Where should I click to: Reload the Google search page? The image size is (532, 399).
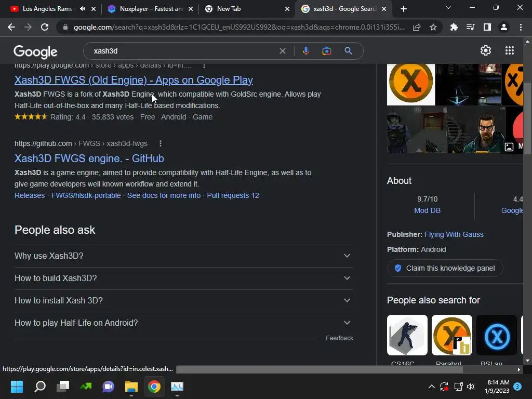pyautogui.click(x=45, y=27)
